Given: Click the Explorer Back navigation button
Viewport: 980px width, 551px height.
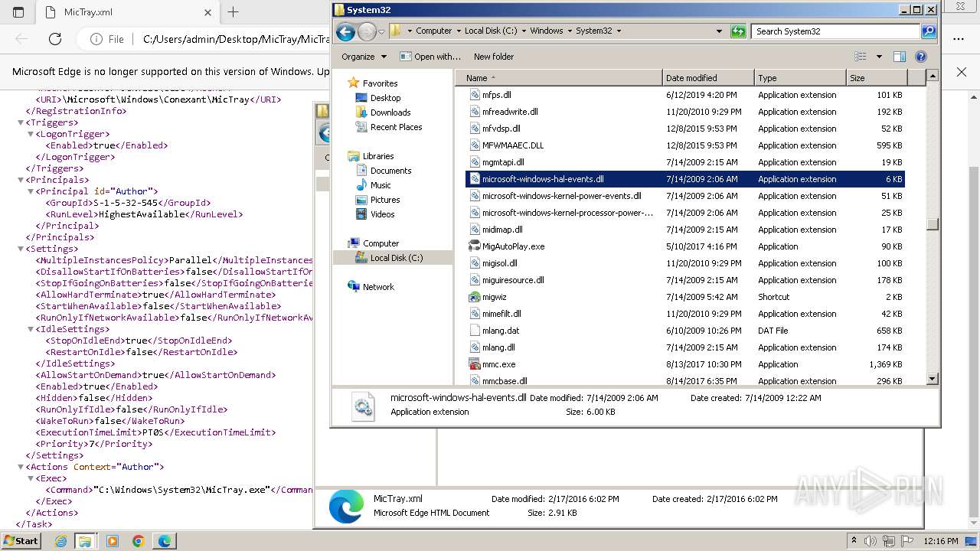Looking at the screenshot, I should click(345, 31).
